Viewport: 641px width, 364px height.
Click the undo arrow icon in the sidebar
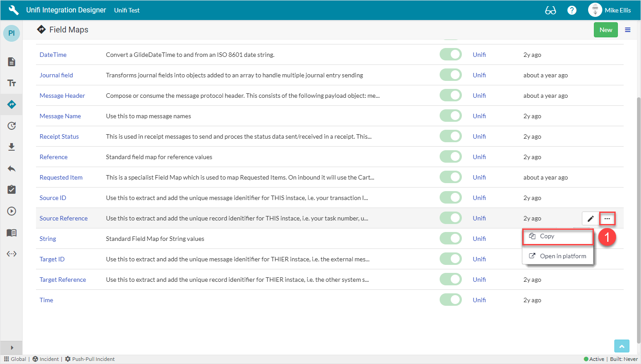click(11, 168)
